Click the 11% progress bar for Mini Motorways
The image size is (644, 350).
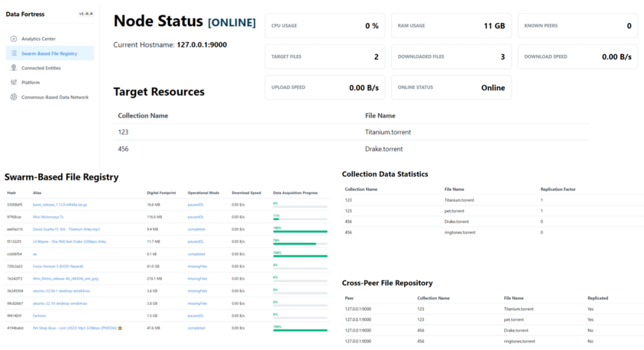click(x=300, y=219)
